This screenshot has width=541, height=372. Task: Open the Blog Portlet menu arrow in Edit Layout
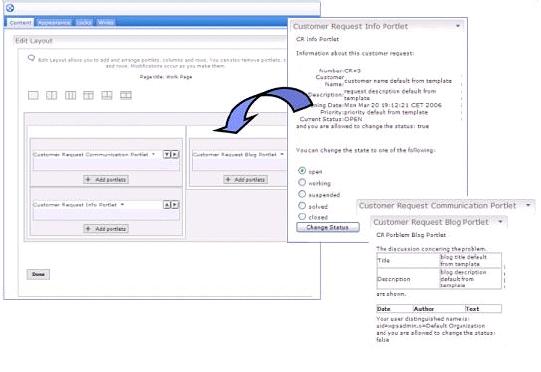282,154
